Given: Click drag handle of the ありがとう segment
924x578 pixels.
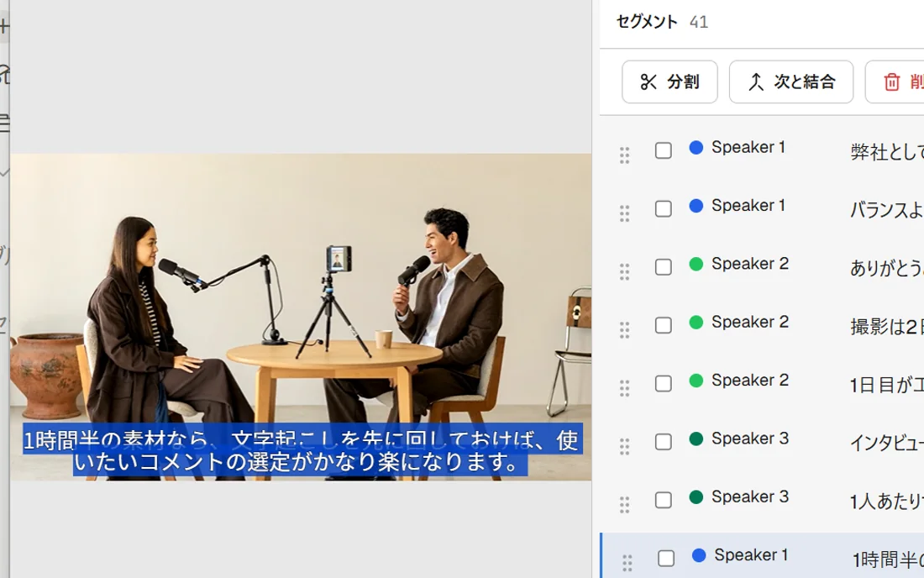Looking at the screenshot, I should [x=625, y=271].
